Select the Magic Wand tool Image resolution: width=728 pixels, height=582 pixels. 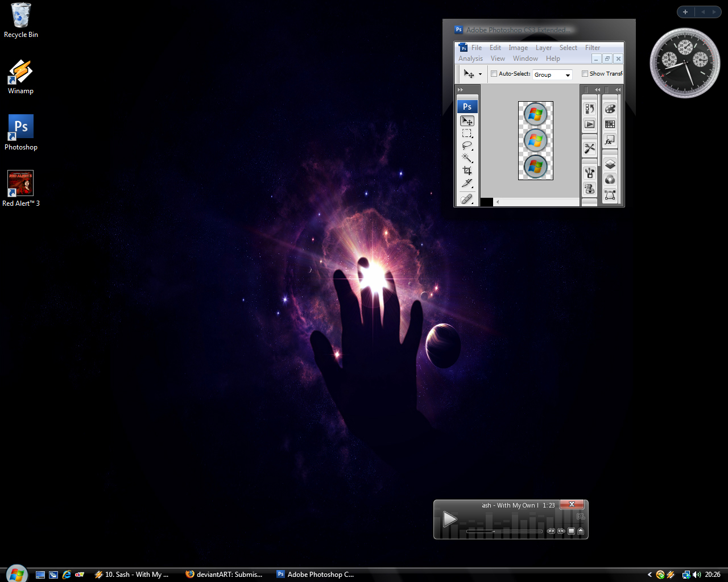tap(467, 159)
